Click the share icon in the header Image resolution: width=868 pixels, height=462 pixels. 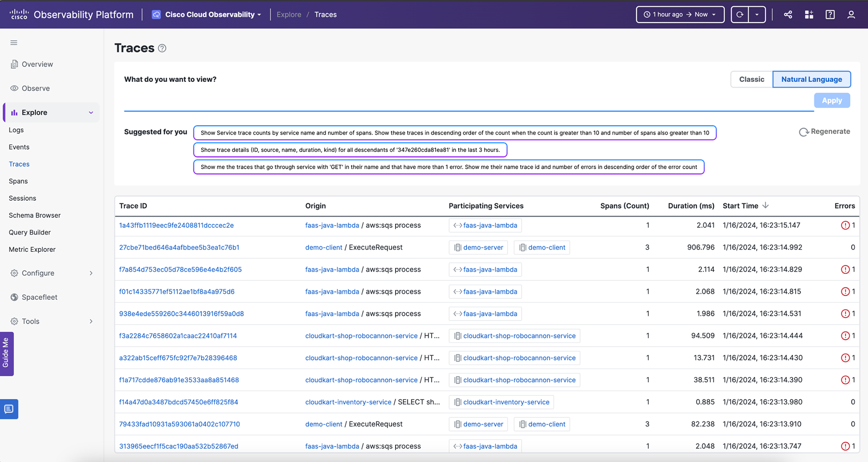click(x=788, y=14)
